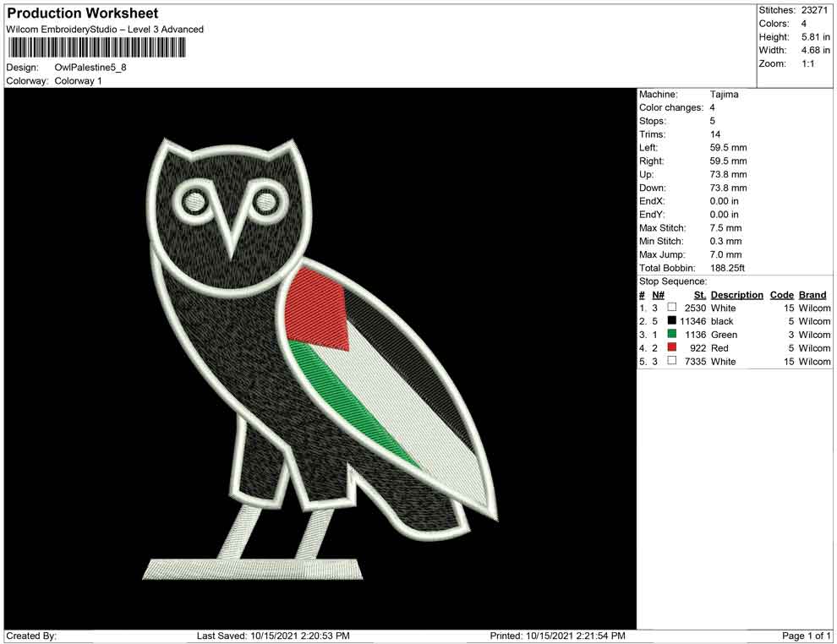
Task: Click stitch count '7335' in stop 5
Action: 695,361
